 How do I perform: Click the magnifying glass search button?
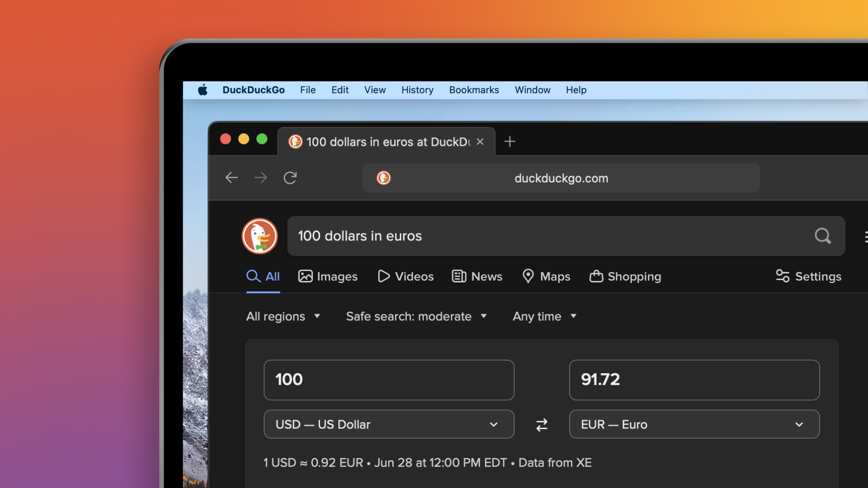[x=823, y=236]
